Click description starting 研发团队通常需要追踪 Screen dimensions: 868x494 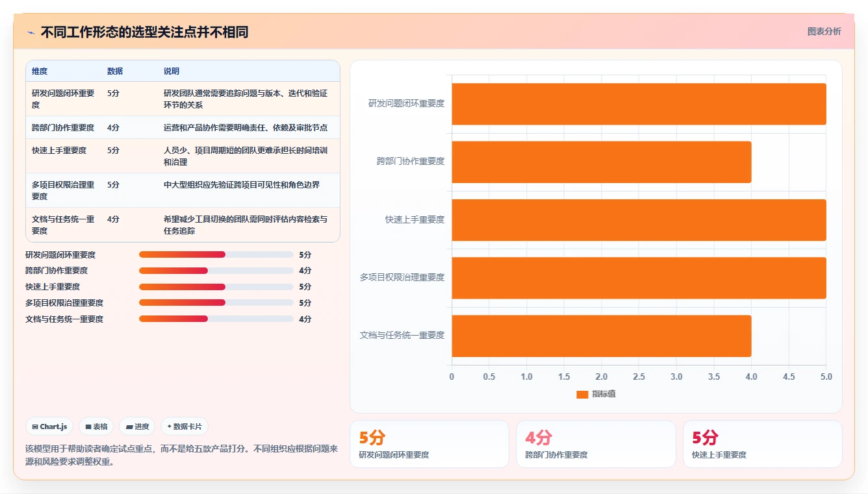(x=246, y=99)
